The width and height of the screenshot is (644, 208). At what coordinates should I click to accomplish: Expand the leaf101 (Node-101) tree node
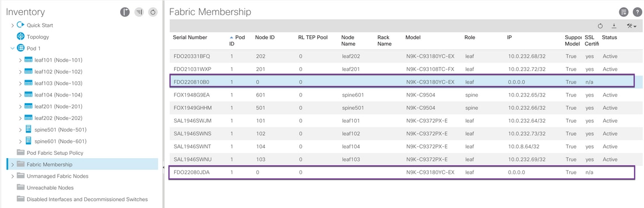pyautogui.click(x=21, y=60)
